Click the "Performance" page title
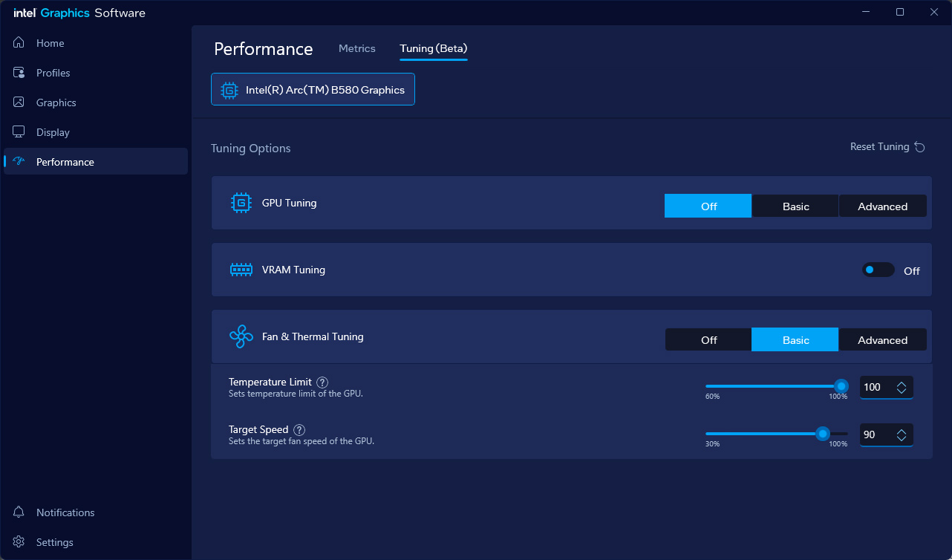 264,49
